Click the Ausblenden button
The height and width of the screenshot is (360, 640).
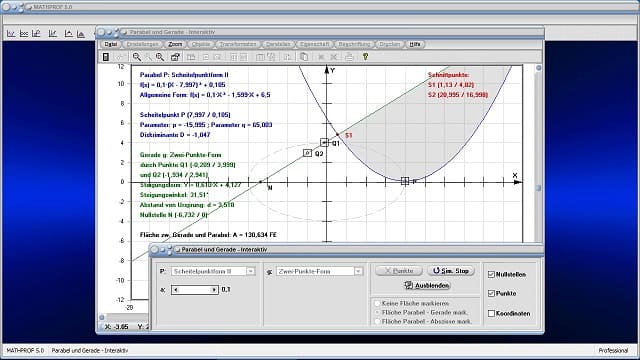(x=427, y=285)
